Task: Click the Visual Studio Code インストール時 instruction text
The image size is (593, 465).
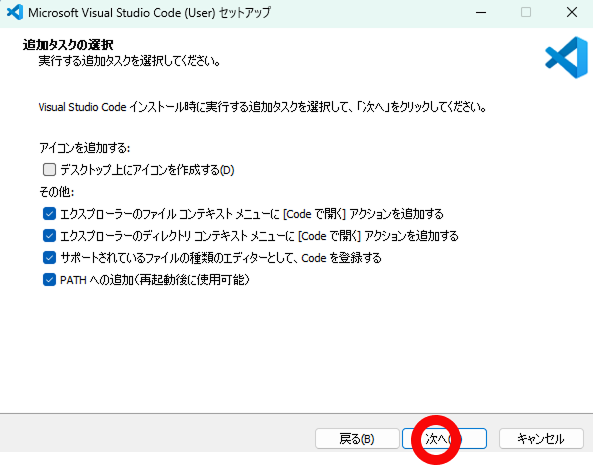Action: [262, 107]
